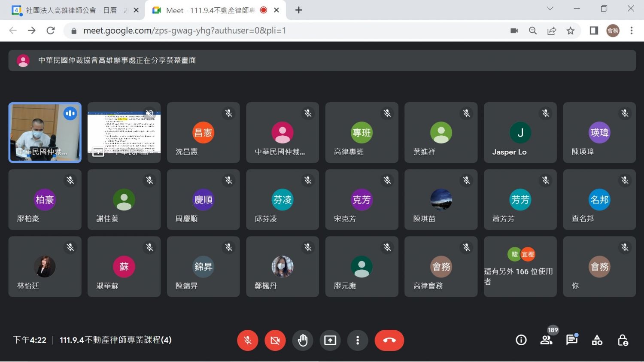
Task: Show everyone participants panel icon
Action: pyautogui.click(x=546, y=340)
